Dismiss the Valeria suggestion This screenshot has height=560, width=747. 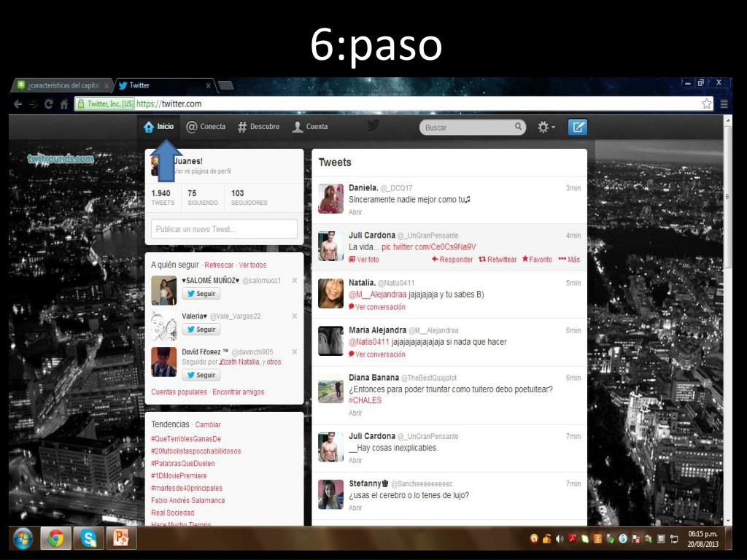point(295,316)
